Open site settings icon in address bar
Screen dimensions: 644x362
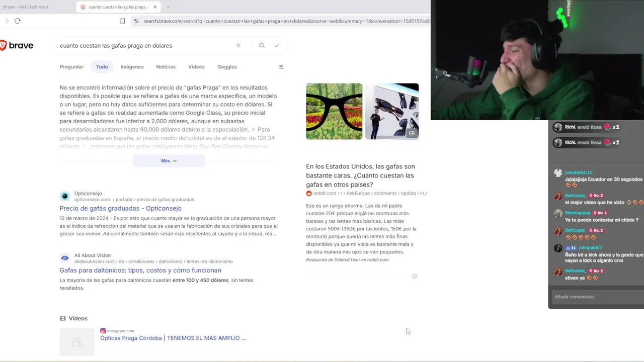[x=136, y=21]
